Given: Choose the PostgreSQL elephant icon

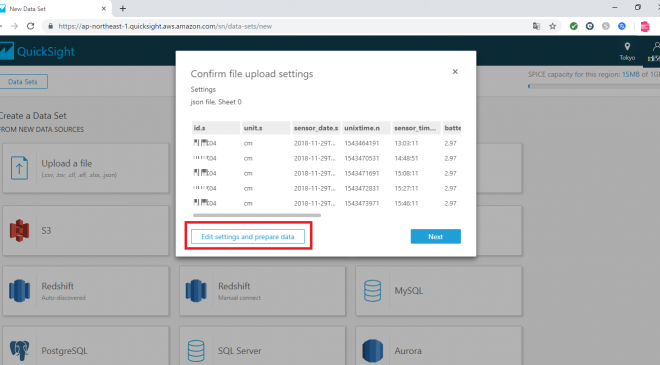Looking at the screenshot, I should (19, 351).
